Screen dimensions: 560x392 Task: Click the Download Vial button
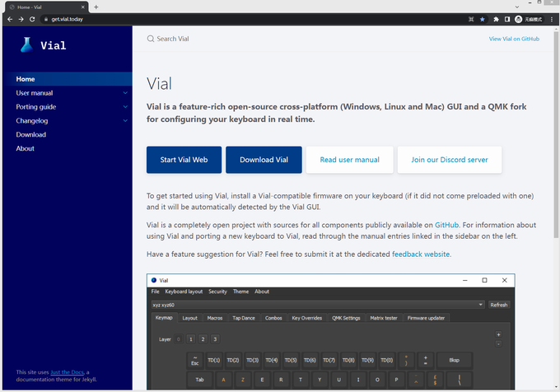tap(264, 160)
